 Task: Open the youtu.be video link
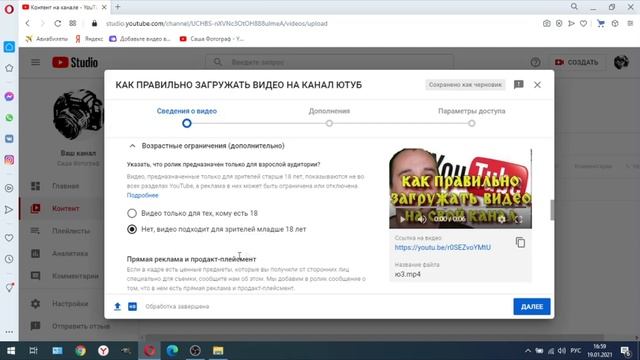click(x=442, y=247)
